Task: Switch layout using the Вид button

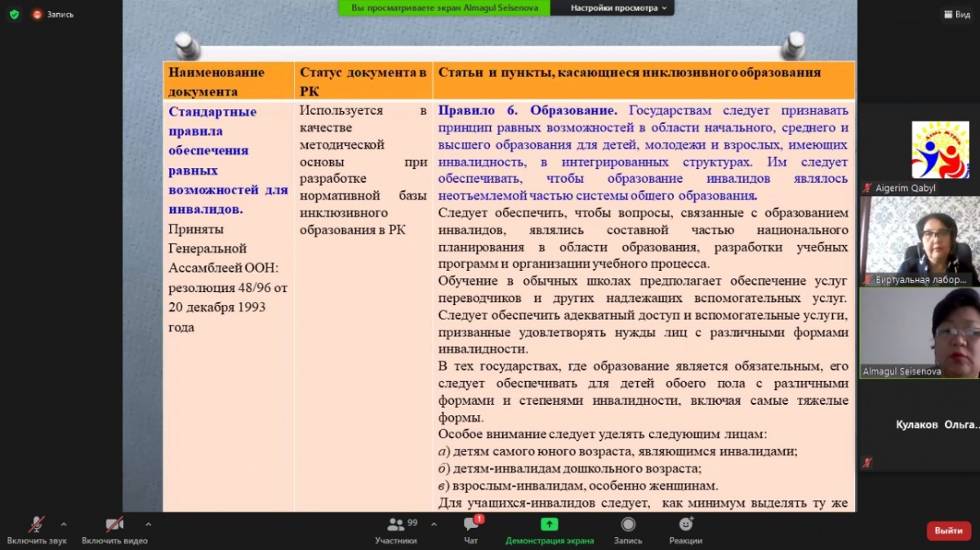Action: (956, 14)
